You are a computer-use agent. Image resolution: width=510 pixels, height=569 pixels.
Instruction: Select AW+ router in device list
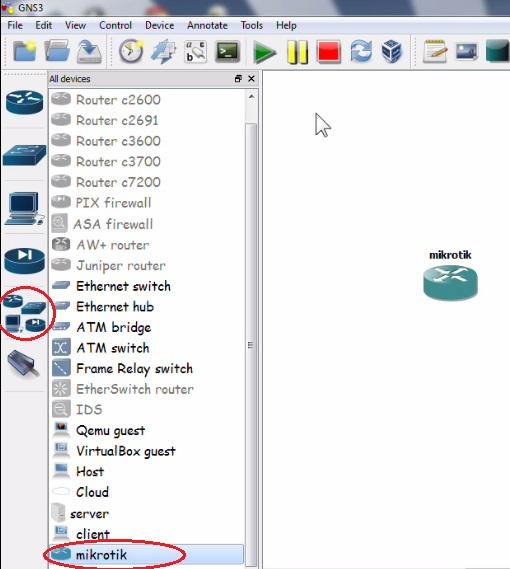(x=147, y=245)
